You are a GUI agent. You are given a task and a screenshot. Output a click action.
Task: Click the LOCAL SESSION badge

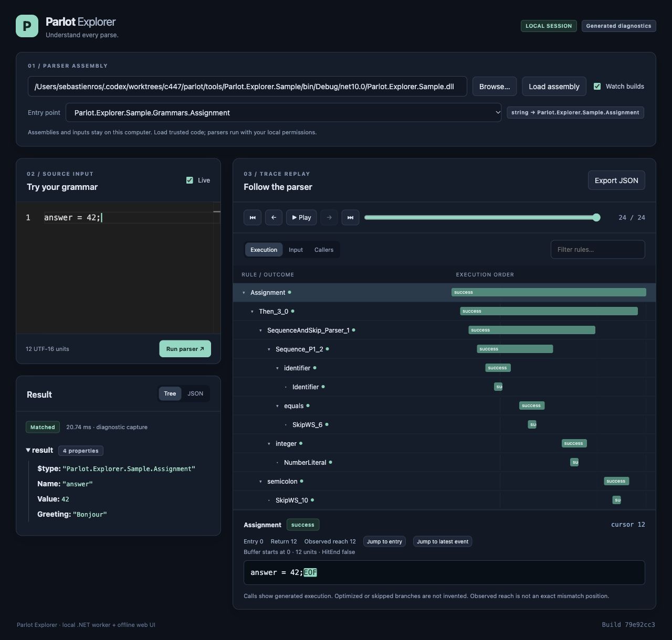[549, 26]
